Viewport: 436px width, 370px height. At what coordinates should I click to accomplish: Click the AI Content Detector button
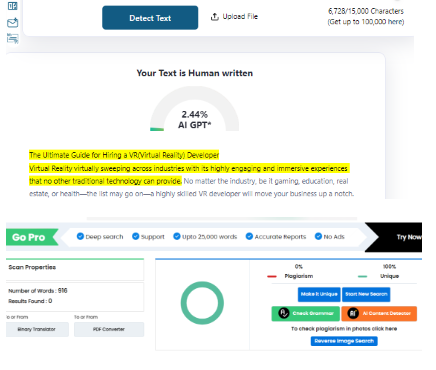tap(379, 314)
